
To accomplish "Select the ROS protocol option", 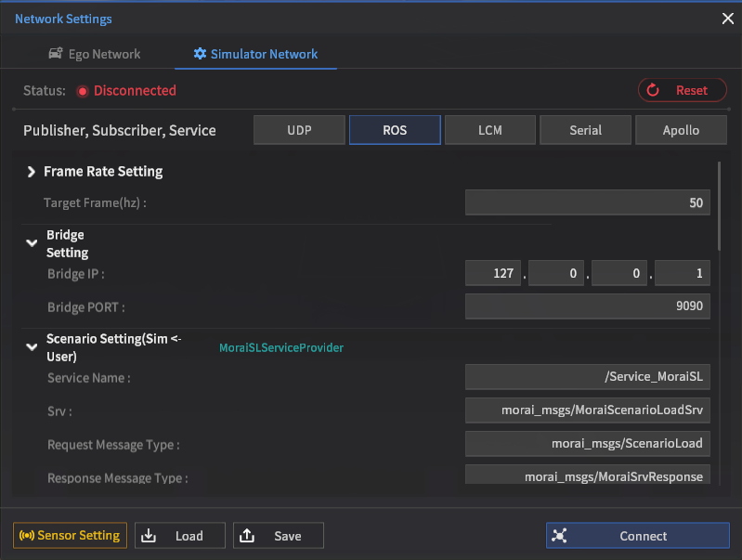I will [x=395, y=130].
